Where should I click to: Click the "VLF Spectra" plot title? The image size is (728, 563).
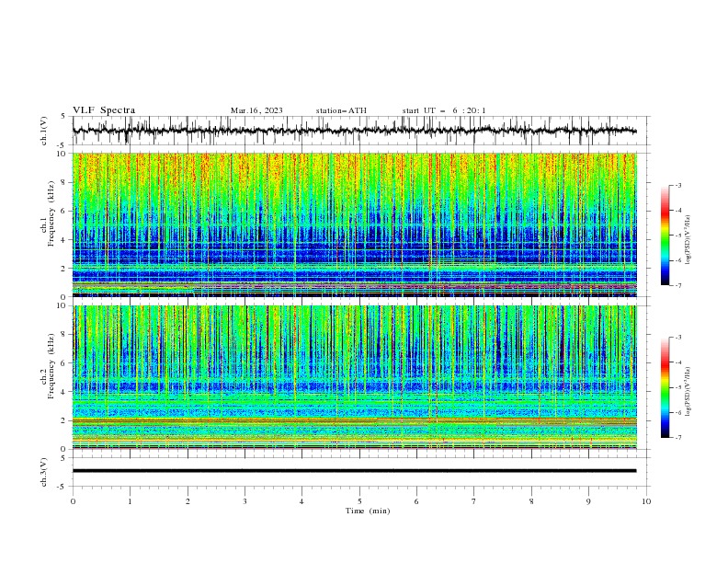point(104,110)
